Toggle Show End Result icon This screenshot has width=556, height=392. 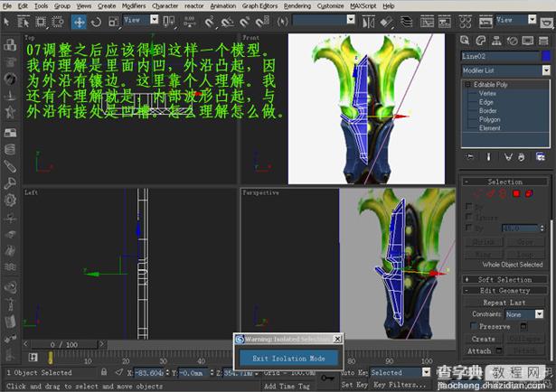[x=488, y=157]
